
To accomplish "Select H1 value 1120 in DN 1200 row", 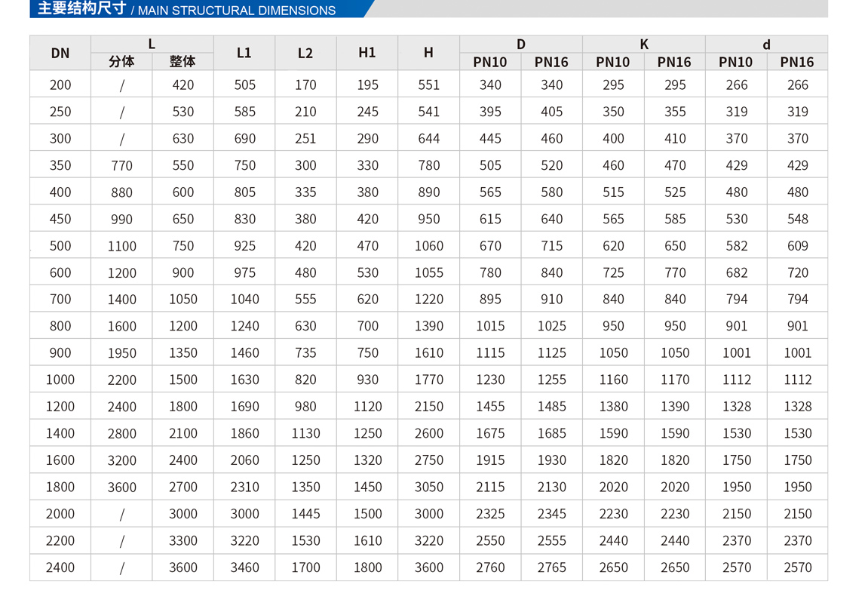I will (x=367, y=407).
